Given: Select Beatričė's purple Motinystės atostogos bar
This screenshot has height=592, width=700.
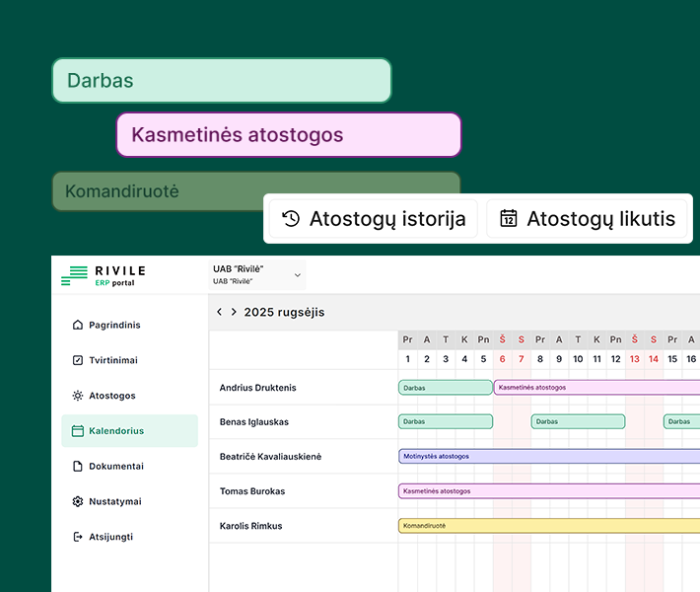Looking at the screenshot, I should [x=547, y=457].
